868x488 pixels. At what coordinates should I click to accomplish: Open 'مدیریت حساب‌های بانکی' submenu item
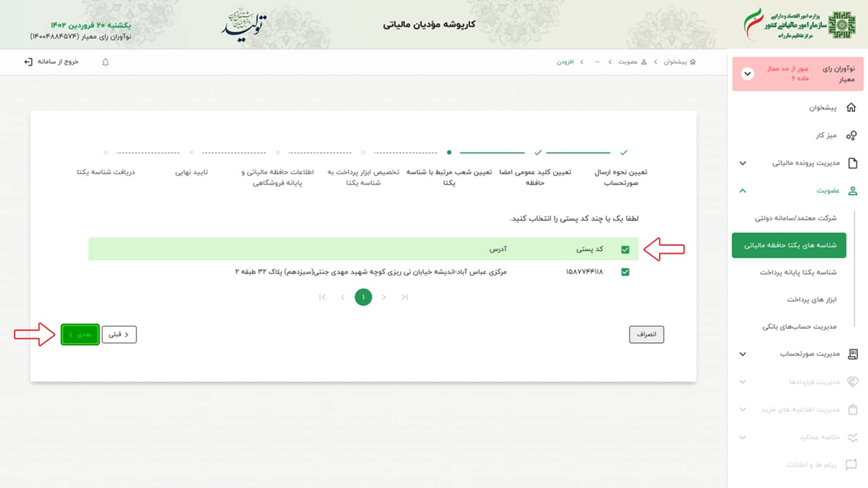[799, 327]
